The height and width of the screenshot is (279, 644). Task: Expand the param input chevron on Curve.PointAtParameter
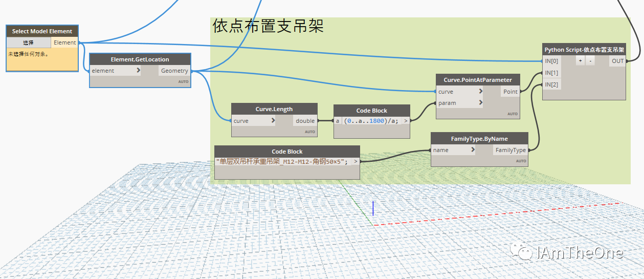[481, 103]
